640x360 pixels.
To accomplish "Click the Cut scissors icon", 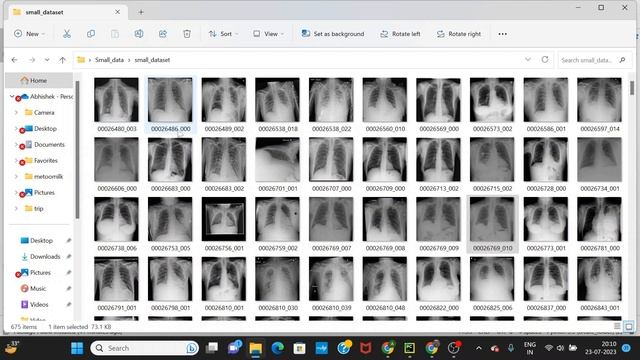I will (x=67, y=34).
